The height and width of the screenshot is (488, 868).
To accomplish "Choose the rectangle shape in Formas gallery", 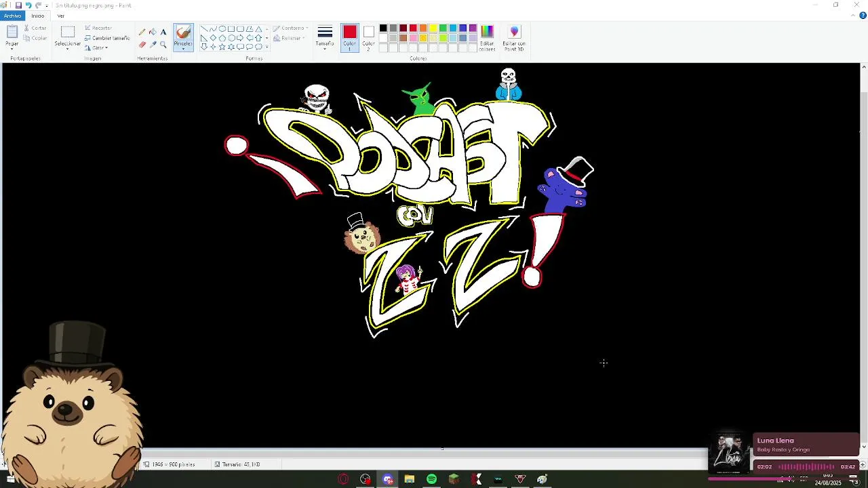I will [231, 28].
